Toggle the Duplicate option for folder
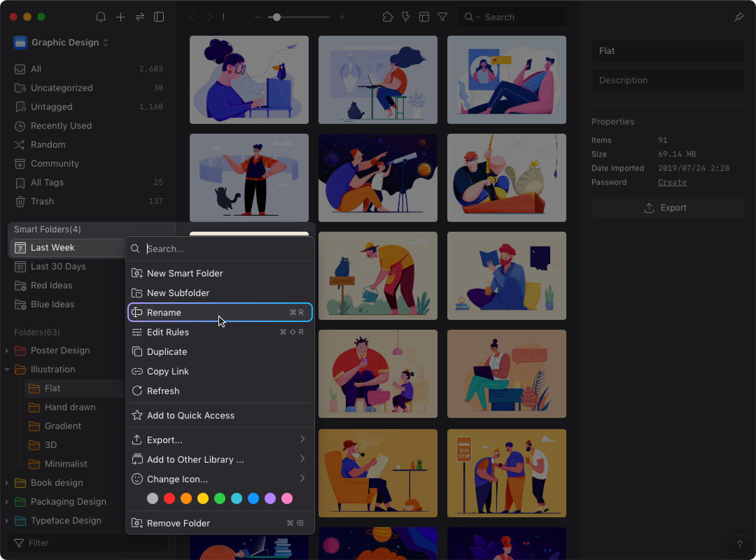This screenshot has height=560, width=756. pos(167,352)
